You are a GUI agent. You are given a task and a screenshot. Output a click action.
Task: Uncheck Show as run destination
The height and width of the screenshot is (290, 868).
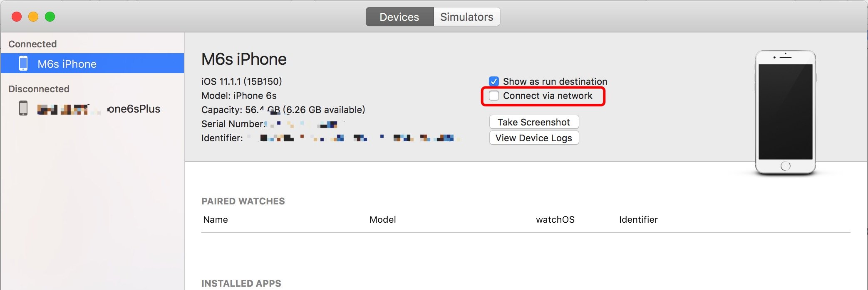(x=494, y=81)
